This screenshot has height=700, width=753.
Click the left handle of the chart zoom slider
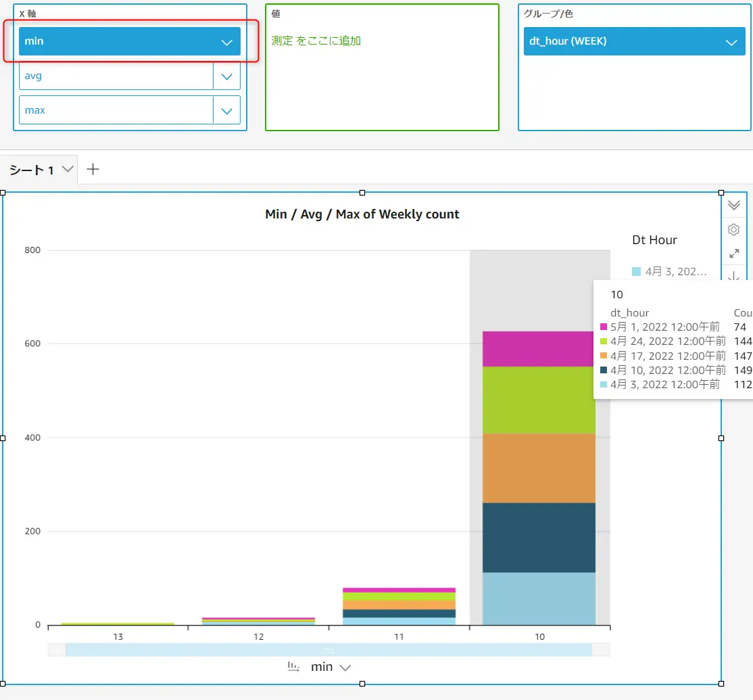57,650
